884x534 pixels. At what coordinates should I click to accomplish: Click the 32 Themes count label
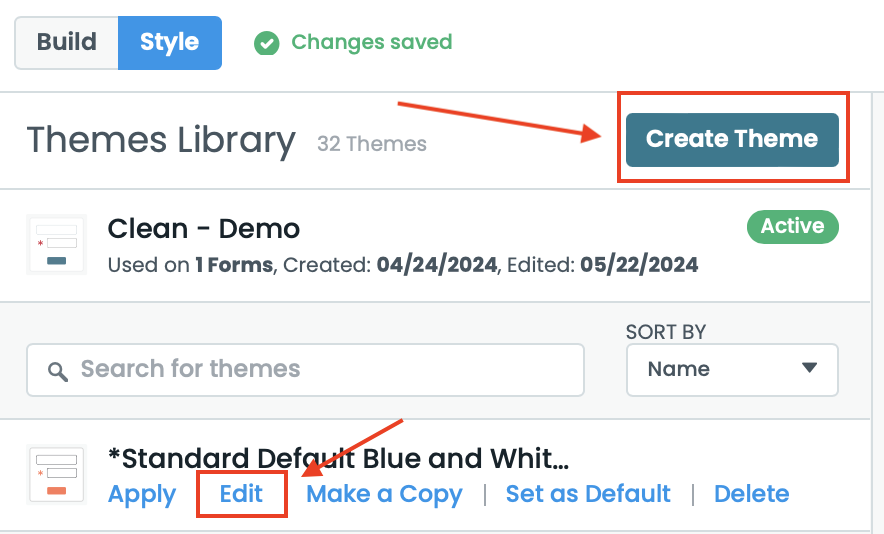[372, 144]
